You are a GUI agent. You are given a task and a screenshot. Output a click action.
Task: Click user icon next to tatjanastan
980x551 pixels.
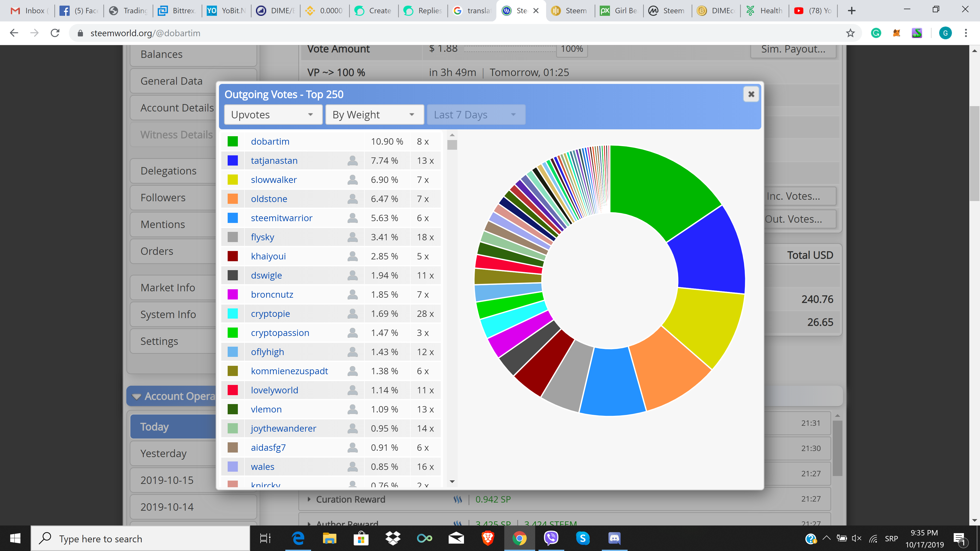[352, 160]
